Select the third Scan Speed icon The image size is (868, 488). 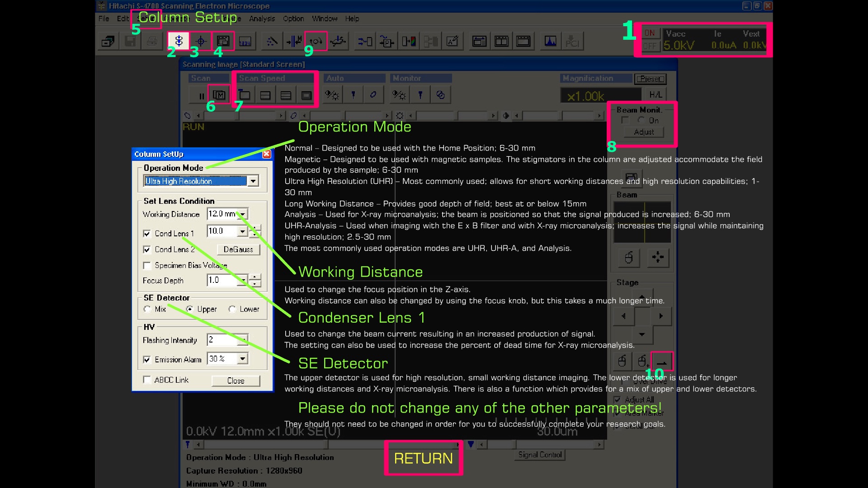click(286, 95)
